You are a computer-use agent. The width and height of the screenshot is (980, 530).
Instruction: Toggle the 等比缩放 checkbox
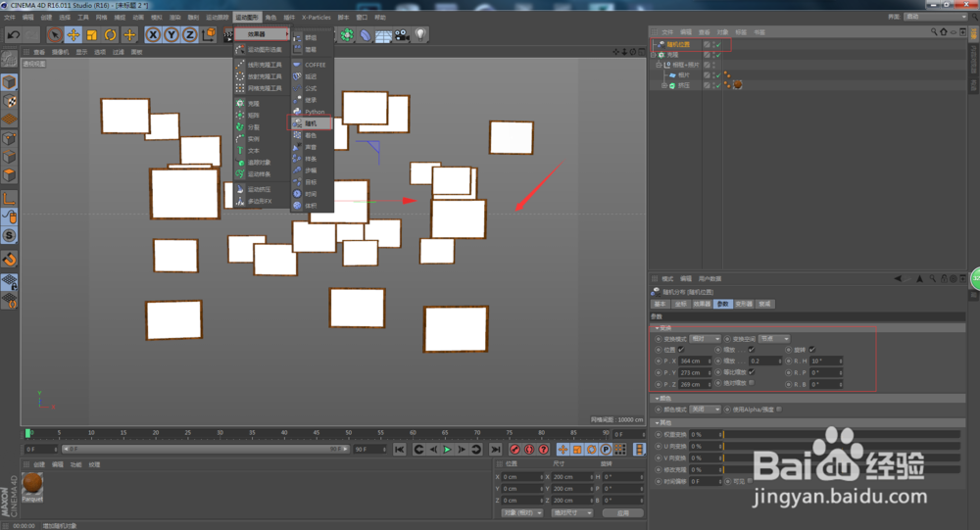[752, 372]
